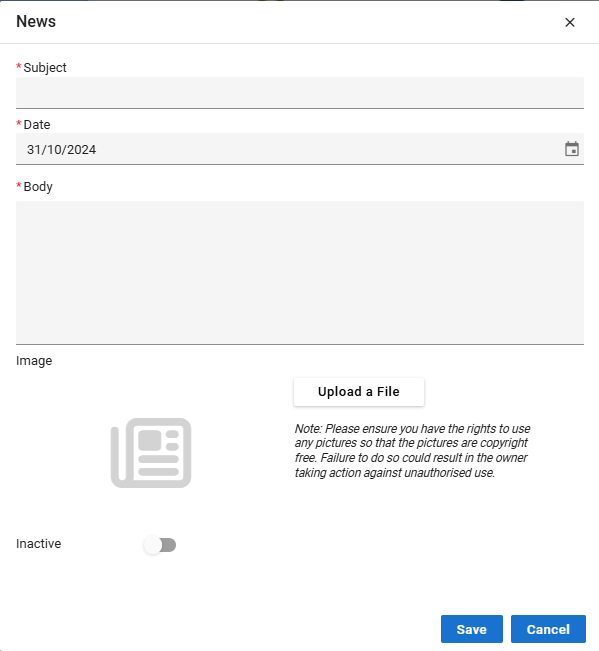This screenshot has width=599, height=651.
Task: Open the calendar date picker icon
Action: tap(572, 149)
